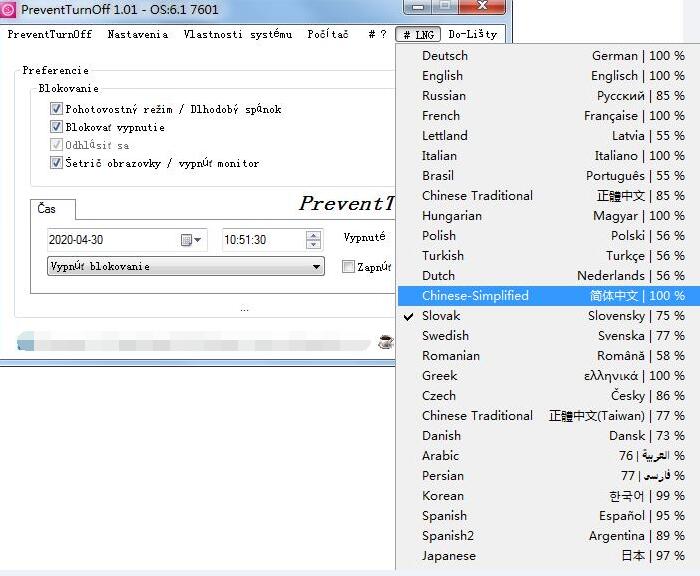This screenshot has height=576, width=700.
Task: Select Spanish Español language
Action: click(549, 516)
